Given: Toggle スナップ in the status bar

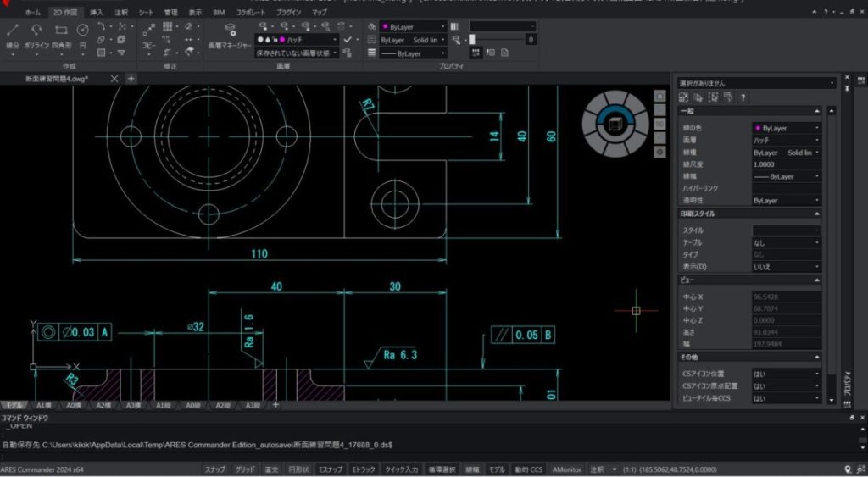Looking at the screenshot, I should 214,469.
